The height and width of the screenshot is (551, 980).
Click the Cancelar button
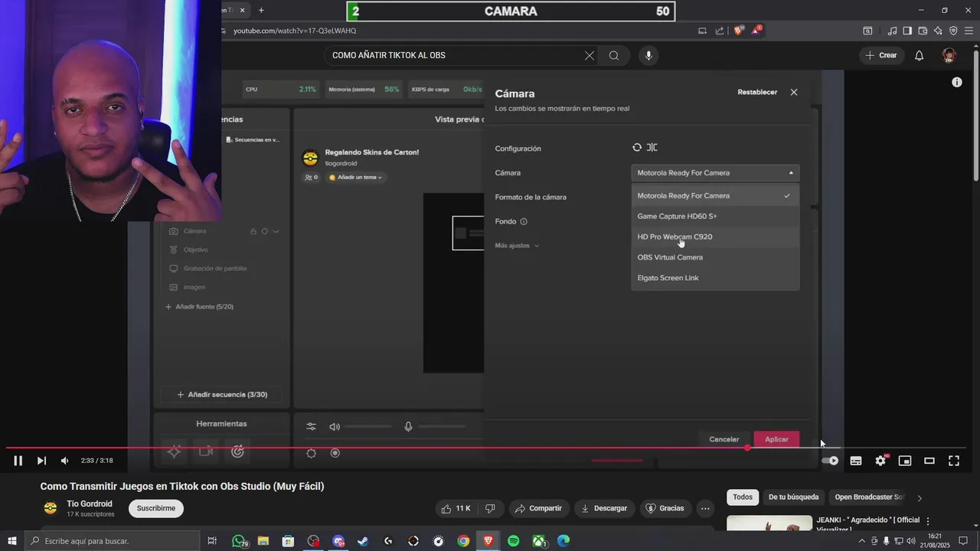coord(724,439)
